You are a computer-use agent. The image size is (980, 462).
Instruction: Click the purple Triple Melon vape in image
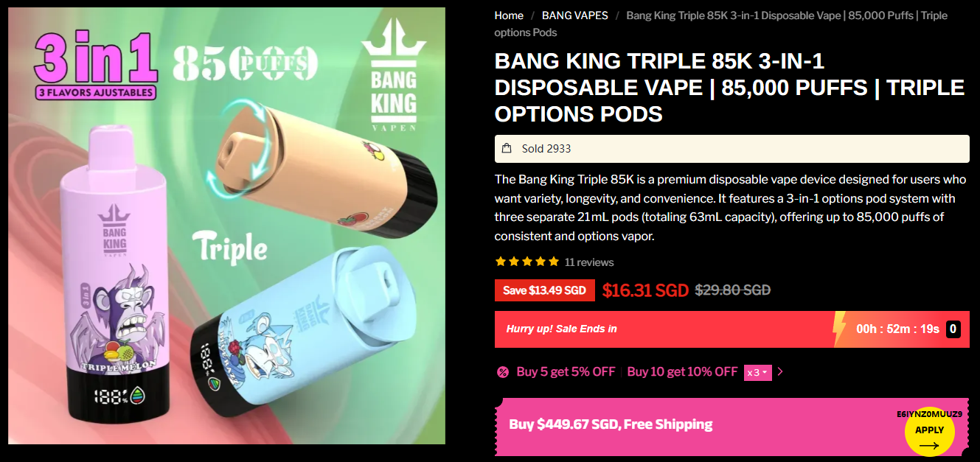(x=115, y=280)
